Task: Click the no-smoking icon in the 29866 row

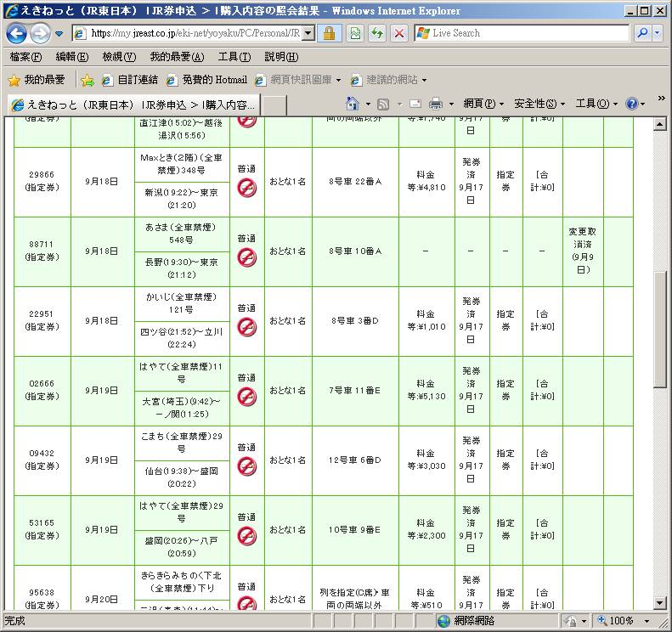Action: pos(247,188)
